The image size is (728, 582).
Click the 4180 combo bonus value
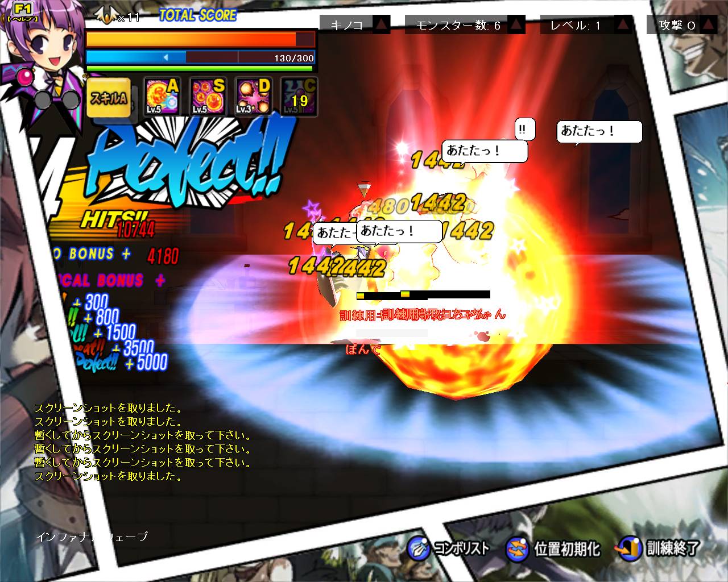(163, 256)
